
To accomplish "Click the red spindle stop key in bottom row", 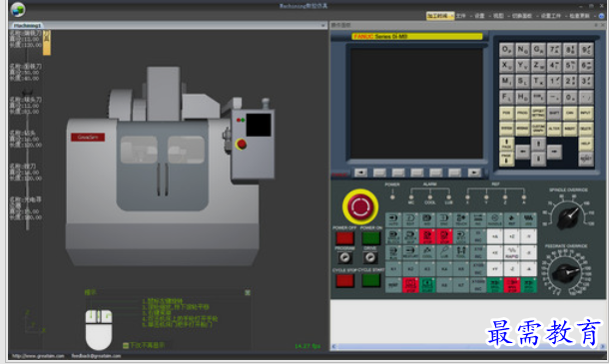I will [x=512, y=285].
